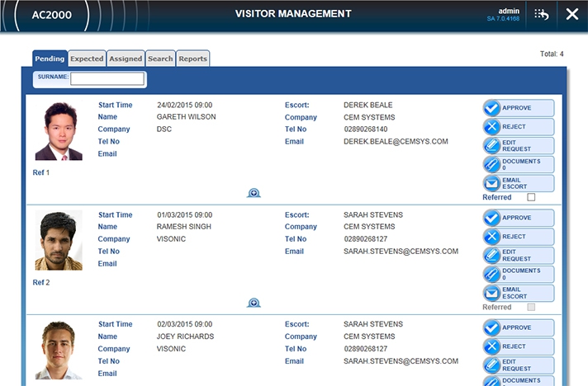Click the name JOEY RICHARDS
The height and width of the screenshot is (386, 588).
click(x=185, y=337)
